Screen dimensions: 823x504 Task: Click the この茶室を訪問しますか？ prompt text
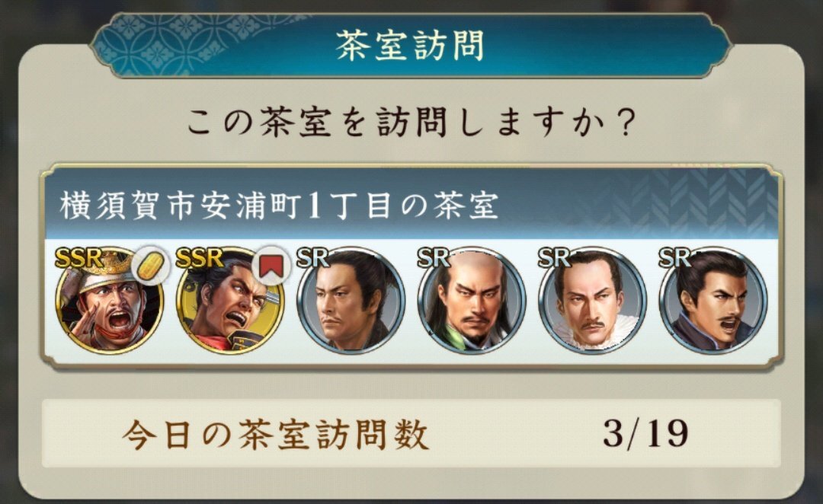coord(411,123)
